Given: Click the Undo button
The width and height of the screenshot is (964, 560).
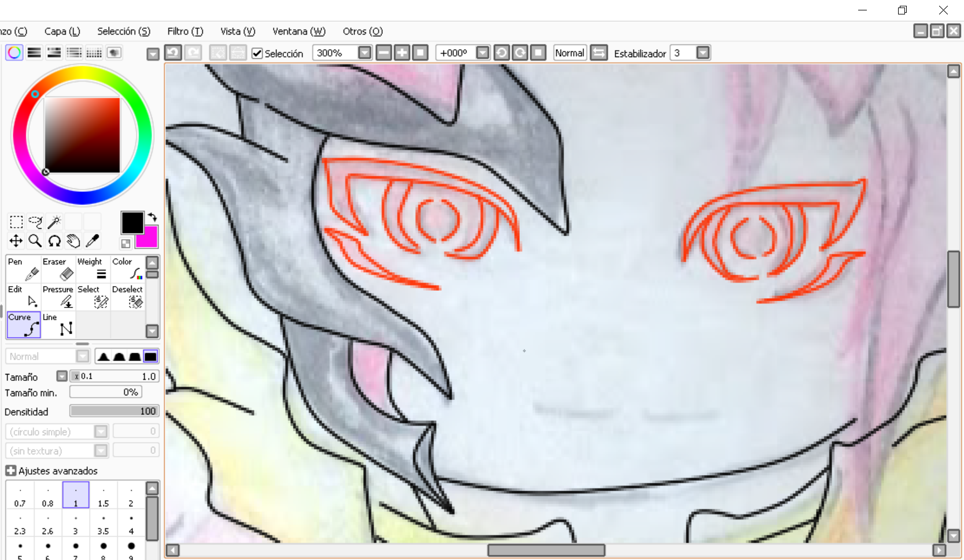Looking at the screenshot, I should point(173,53).
